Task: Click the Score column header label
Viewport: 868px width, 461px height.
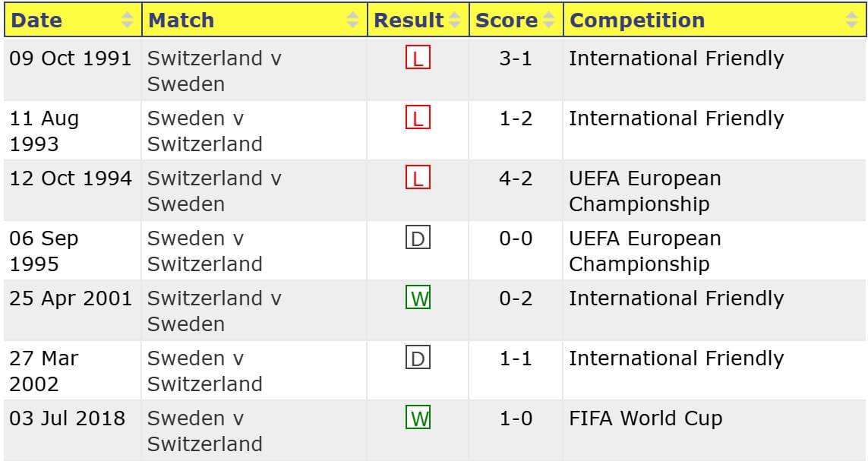Action: coord(506,21)
